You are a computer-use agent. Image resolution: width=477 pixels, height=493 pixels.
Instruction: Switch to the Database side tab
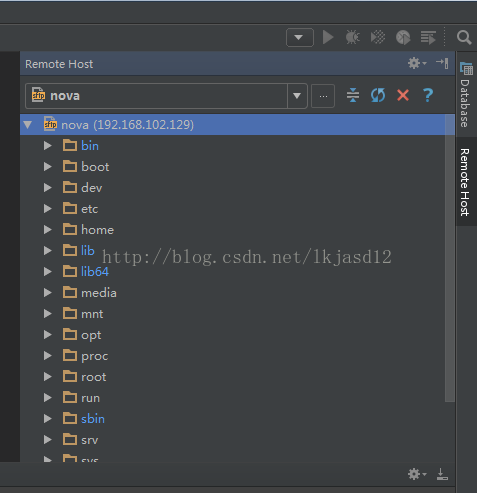pos(466,95)
